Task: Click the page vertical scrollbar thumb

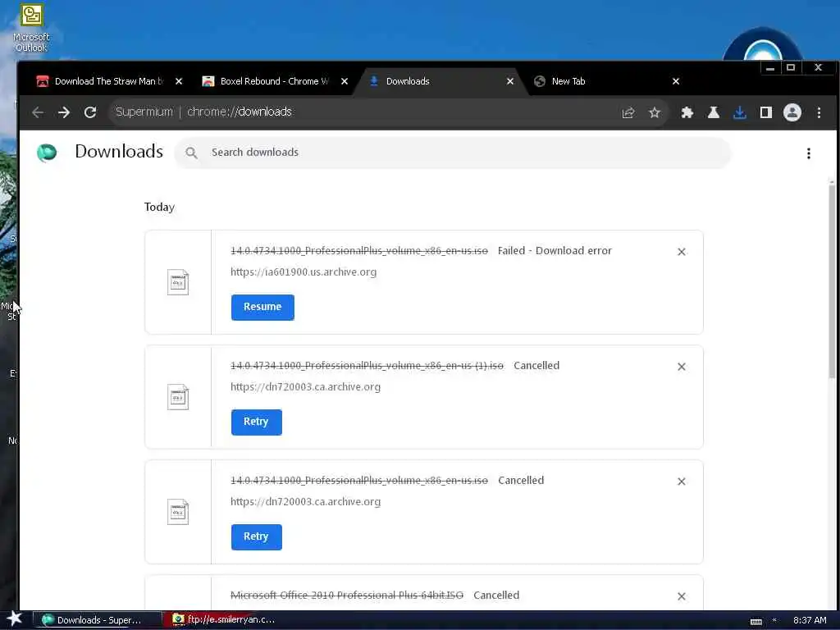Action: tap(832, 281)
